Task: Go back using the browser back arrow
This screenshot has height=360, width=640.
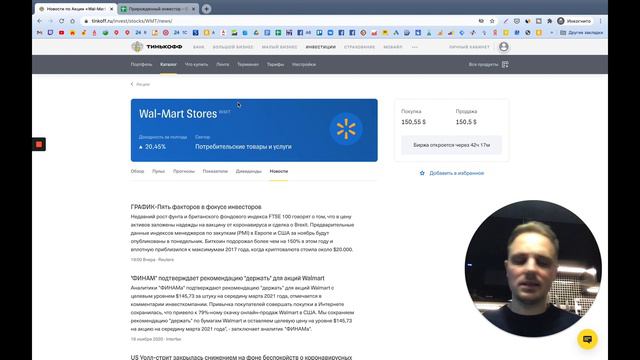Action: [40, 21]
